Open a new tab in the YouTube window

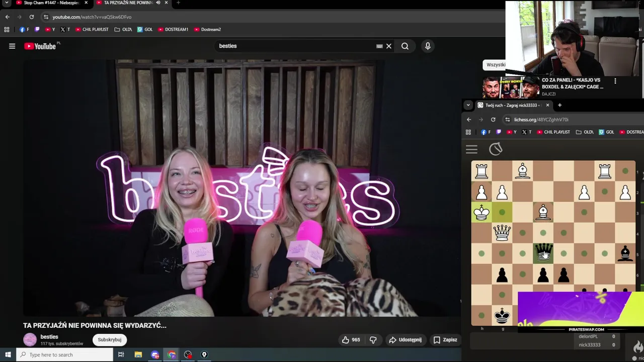[178, 3]
